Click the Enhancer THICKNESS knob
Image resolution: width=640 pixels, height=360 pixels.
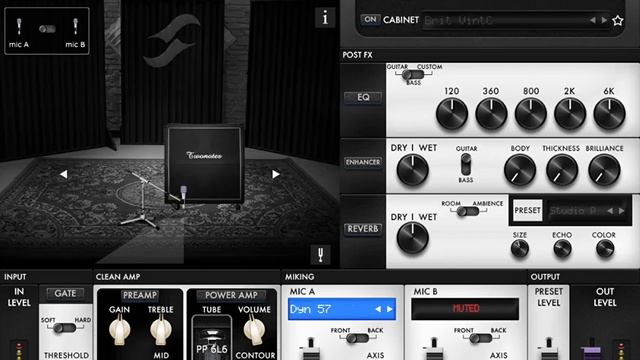click(x=562, y=170)
